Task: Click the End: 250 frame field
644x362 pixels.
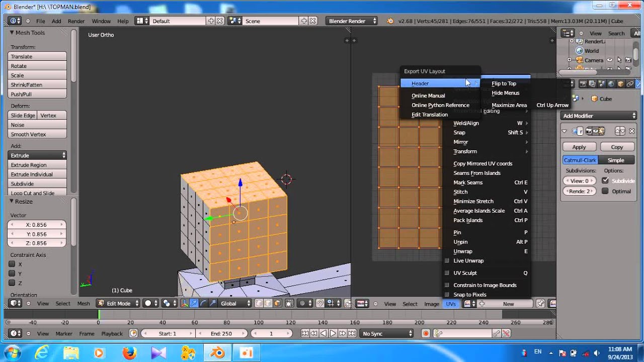Action: pyautogui.click(x=221, y=333)
